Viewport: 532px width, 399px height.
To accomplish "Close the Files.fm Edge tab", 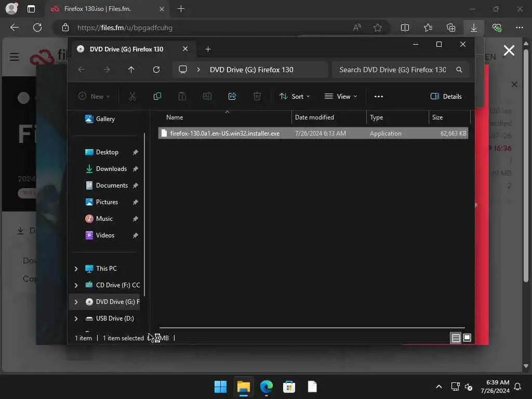I will 162,9.
